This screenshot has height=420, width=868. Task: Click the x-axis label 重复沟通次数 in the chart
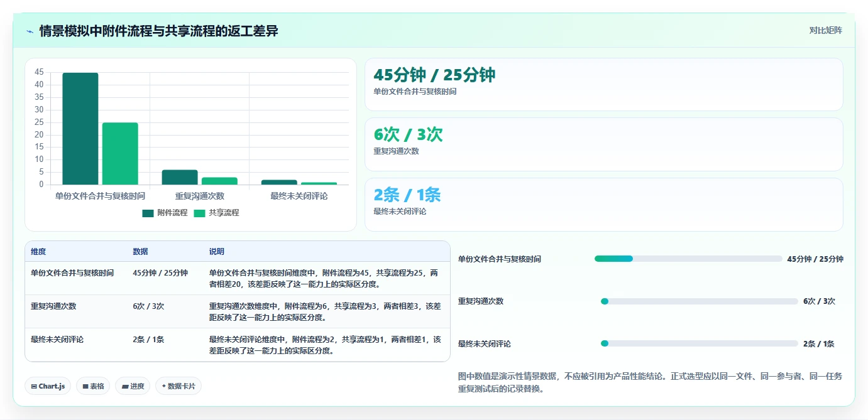point(200,196)
